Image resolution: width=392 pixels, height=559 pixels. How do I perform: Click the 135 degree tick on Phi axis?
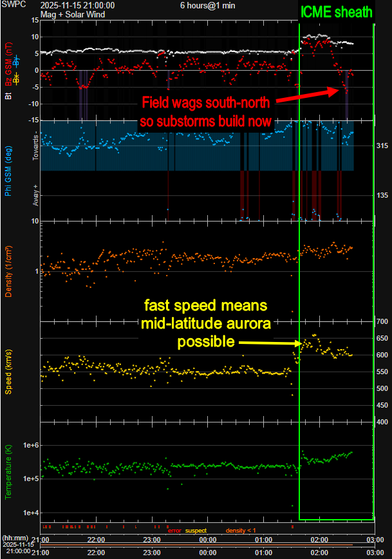pos(382,195)
